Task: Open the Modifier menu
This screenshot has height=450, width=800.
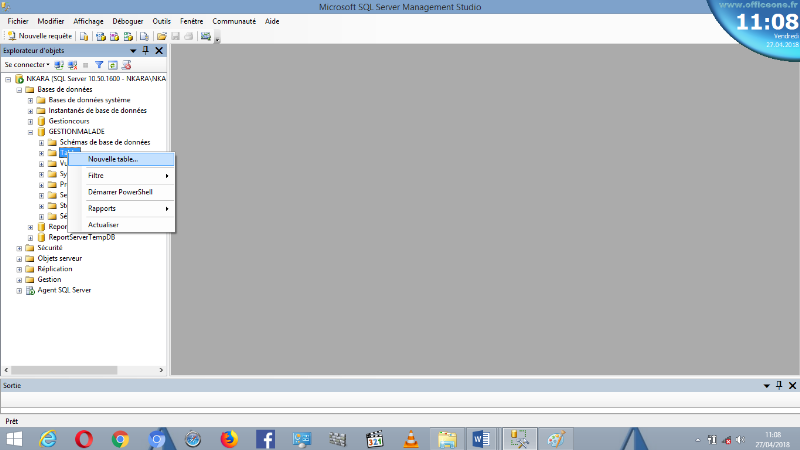Action: tap(51, 21)
